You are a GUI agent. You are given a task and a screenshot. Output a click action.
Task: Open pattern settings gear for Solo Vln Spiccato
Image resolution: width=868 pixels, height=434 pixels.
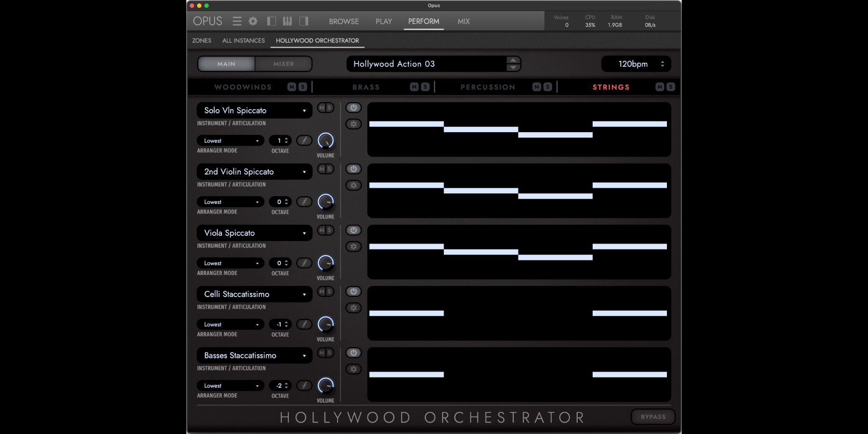coord(353,124)
